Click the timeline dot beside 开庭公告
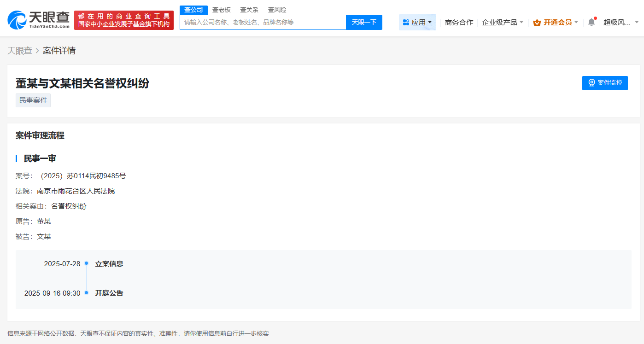 pos(86,293)
